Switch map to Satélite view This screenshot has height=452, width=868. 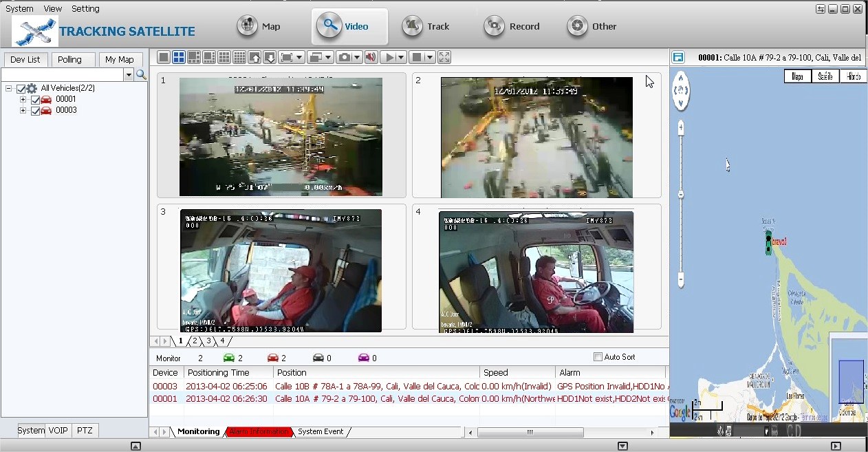[826, 76]
